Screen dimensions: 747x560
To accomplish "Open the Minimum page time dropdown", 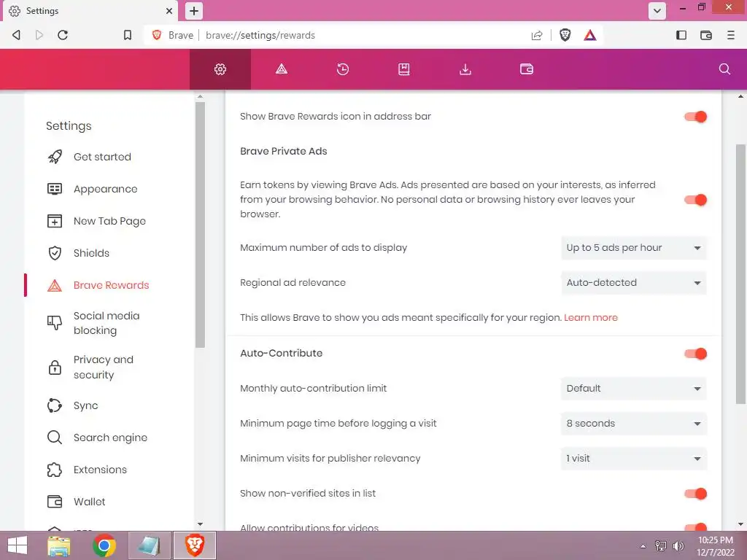I will point(634,424).
